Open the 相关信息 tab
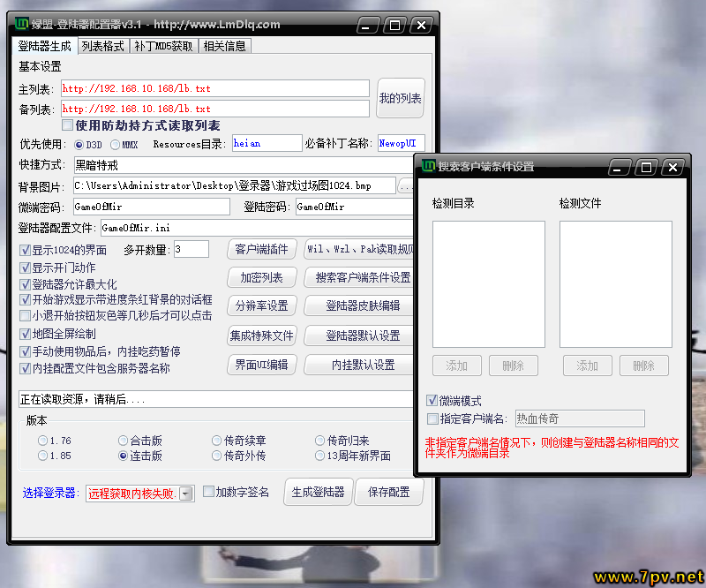 pos(224,46)
